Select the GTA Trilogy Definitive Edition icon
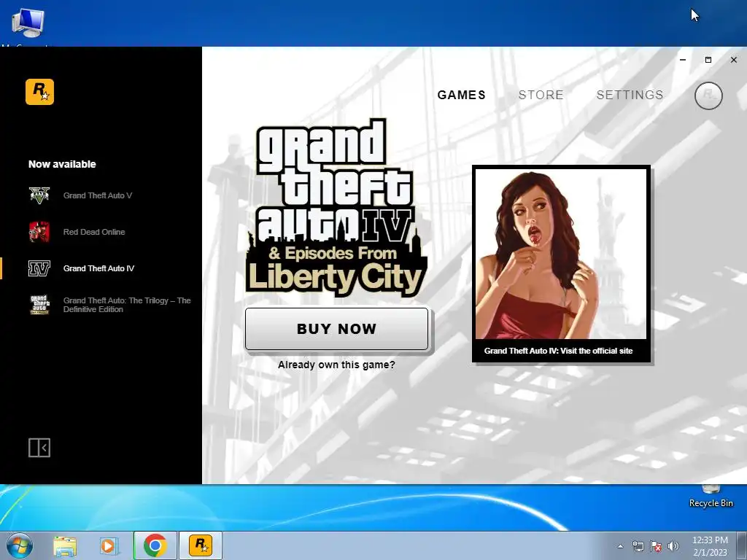This screenshot has width=747, height=560. [x=39, y=305]
